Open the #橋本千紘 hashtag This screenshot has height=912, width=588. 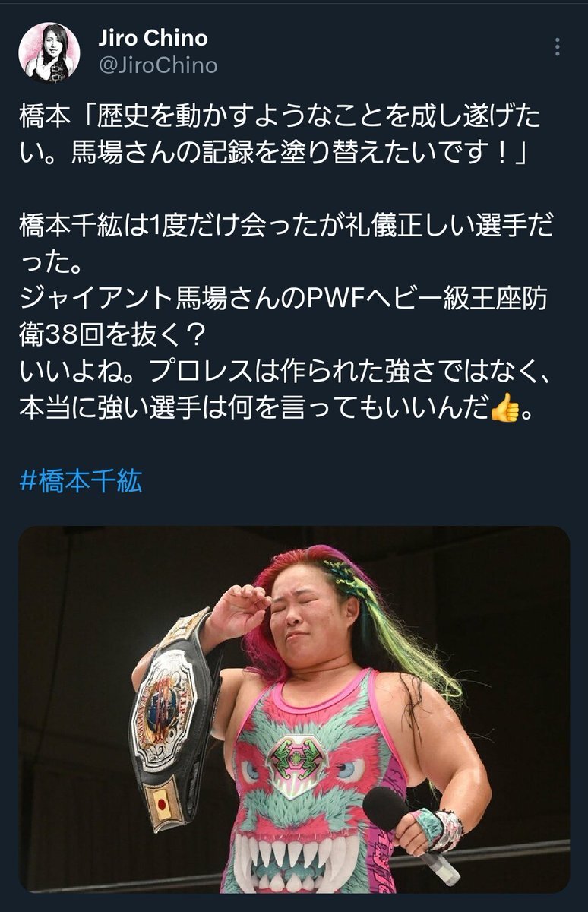pyautogui.click(x=80, y=480)
